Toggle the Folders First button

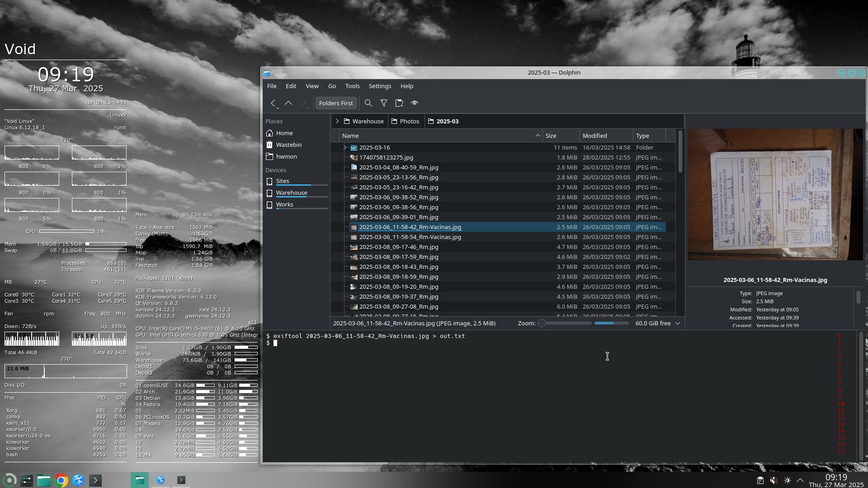(335, 103)
